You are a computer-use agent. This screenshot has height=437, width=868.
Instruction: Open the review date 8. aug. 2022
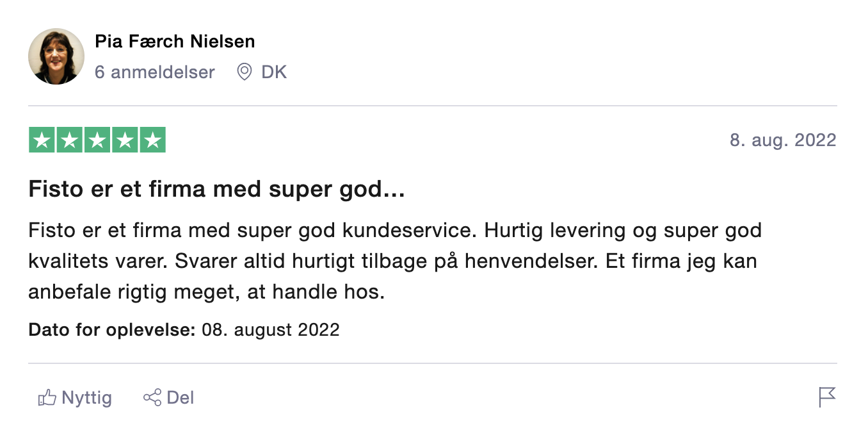pos(783,140)
